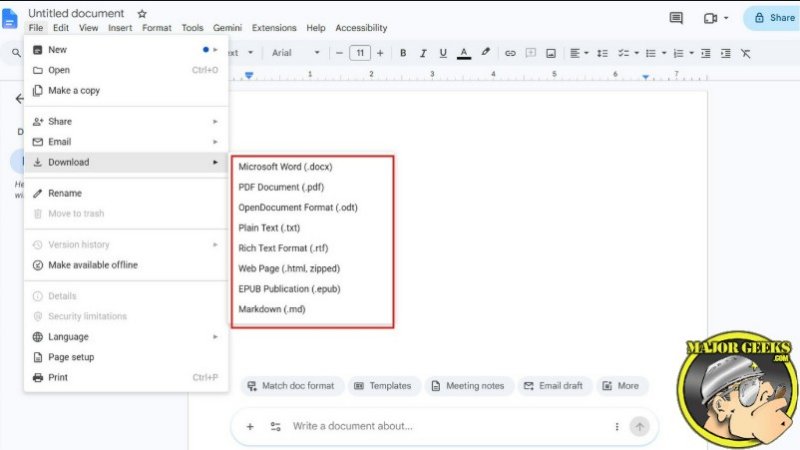The width and height of the screenshot is (800, 450).
Task: Click the insert link icon
Action: [510, 53]
